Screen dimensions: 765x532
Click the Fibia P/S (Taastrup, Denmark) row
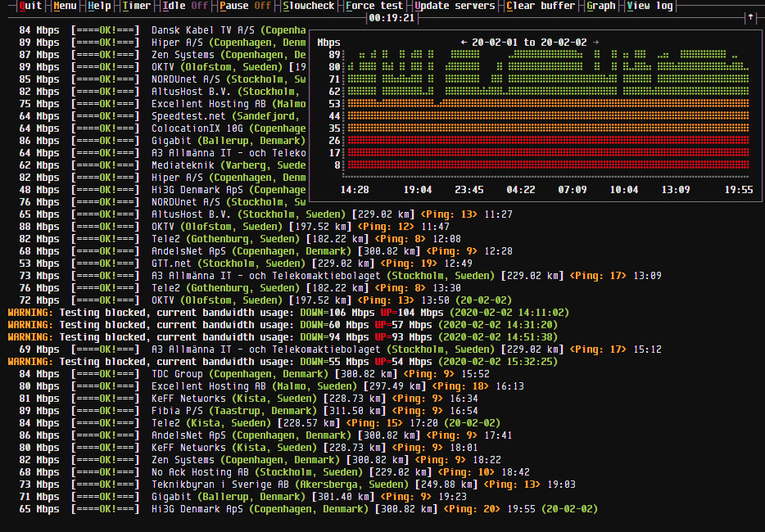tap(248, 411)
